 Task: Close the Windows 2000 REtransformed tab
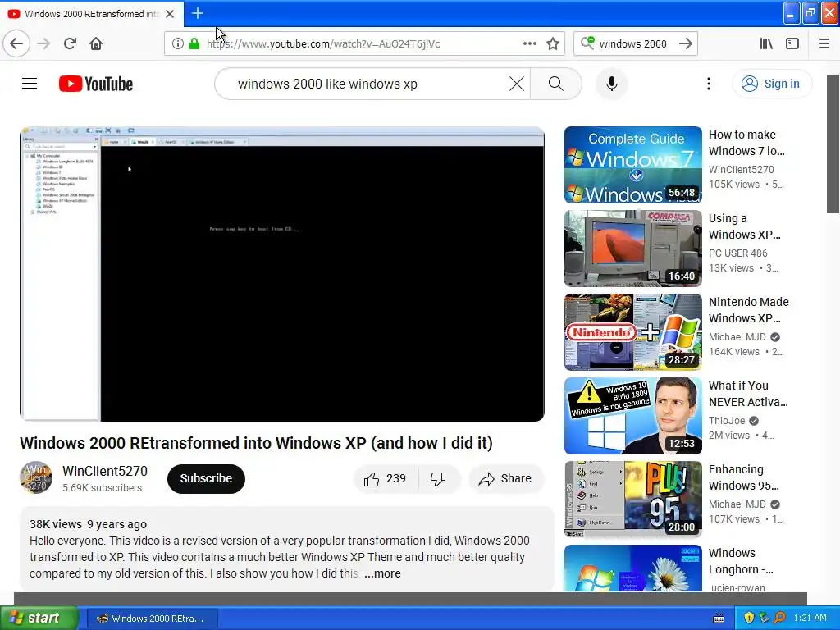tap(170, 14)
